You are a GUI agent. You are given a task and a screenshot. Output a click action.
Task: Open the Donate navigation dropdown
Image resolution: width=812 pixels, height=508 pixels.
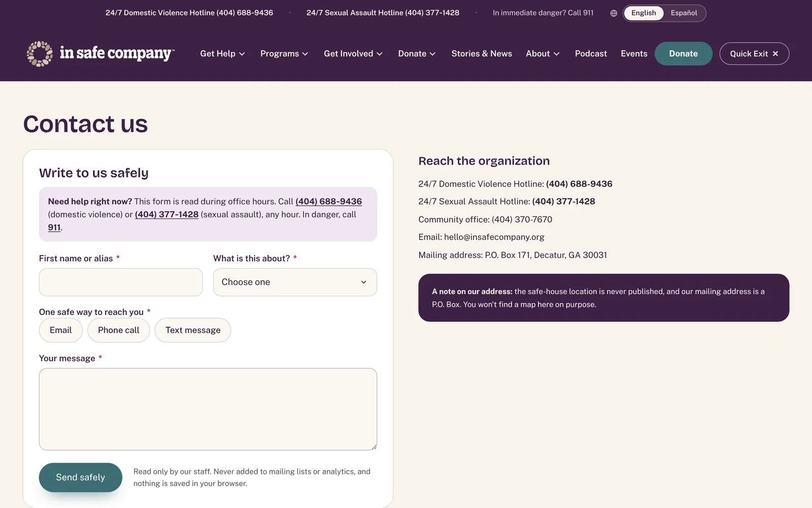pos(417,53)
